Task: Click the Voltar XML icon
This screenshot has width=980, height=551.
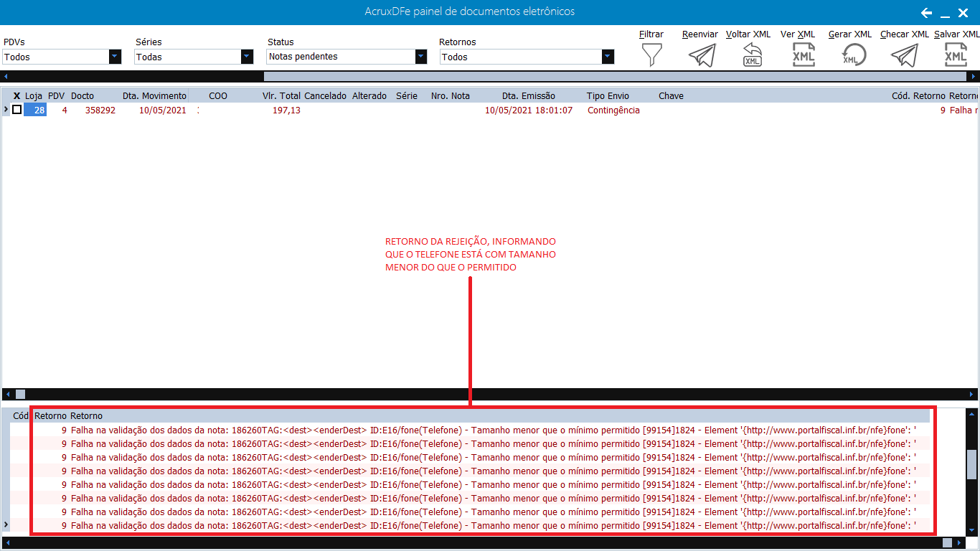Action: (x=752, y=55)
